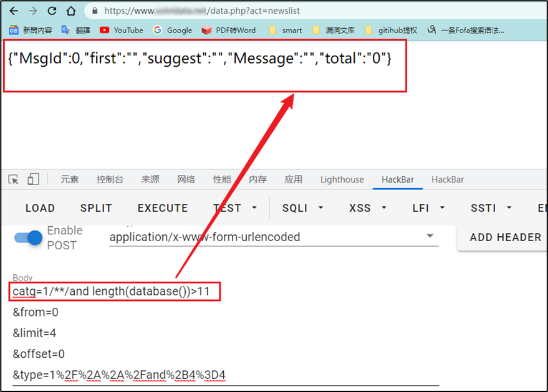Viewport: 548px width, 392px height.
Task: Toggle the DevTools device toolbar icon
Action: coord(33,179)
